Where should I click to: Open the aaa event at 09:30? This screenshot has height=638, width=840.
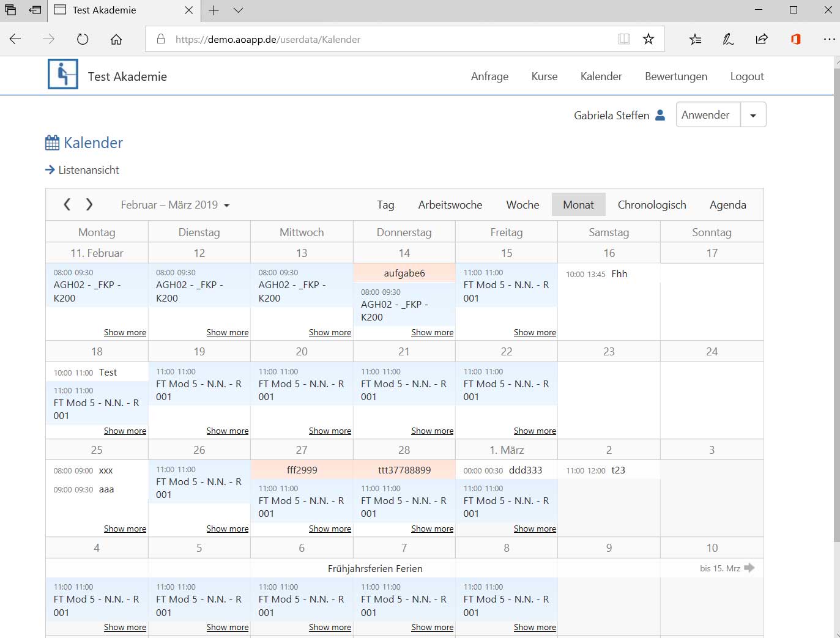[x=97, y=489]
